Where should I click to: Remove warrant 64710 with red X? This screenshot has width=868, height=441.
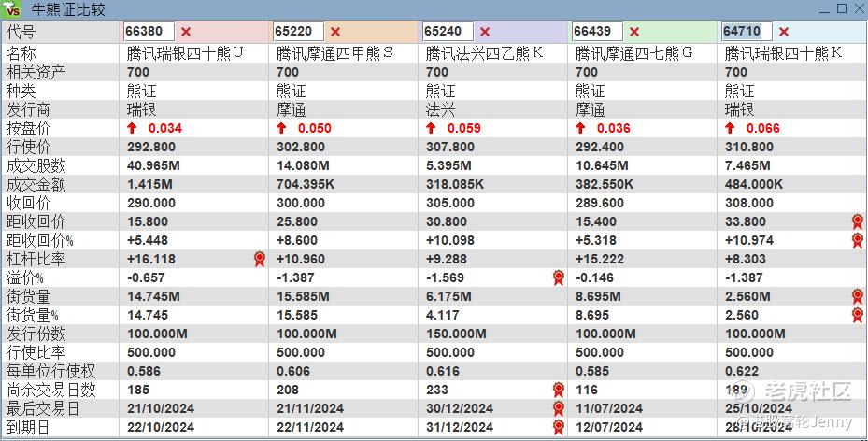coord(784,32)
